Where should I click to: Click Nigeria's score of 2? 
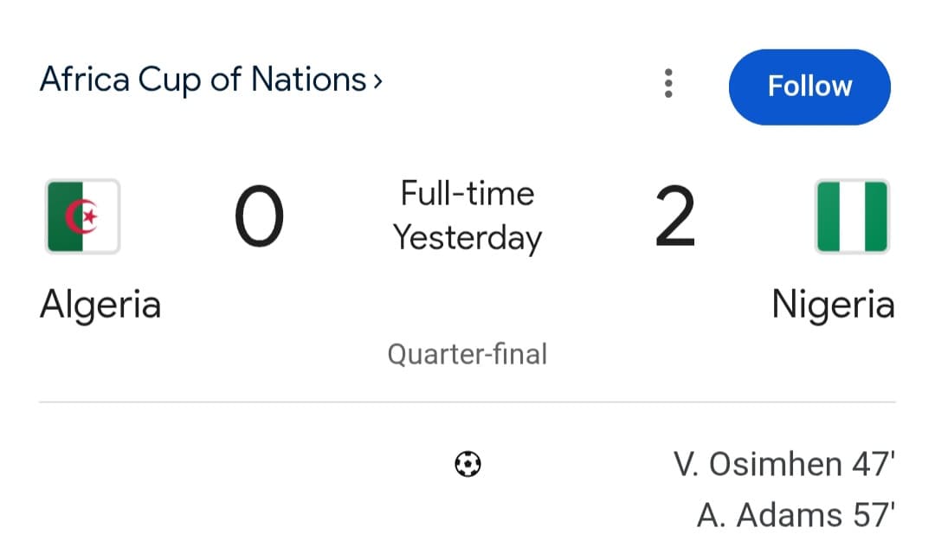676,216
